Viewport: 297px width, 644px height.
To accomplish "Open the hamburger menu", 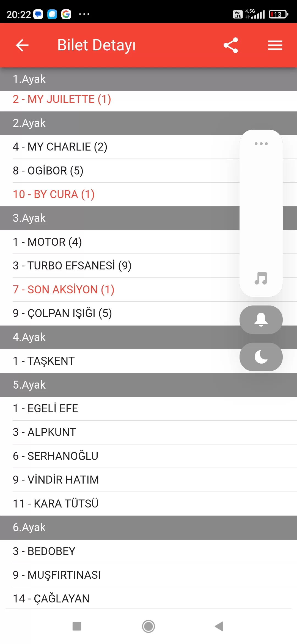I will (x=275, y=45).
